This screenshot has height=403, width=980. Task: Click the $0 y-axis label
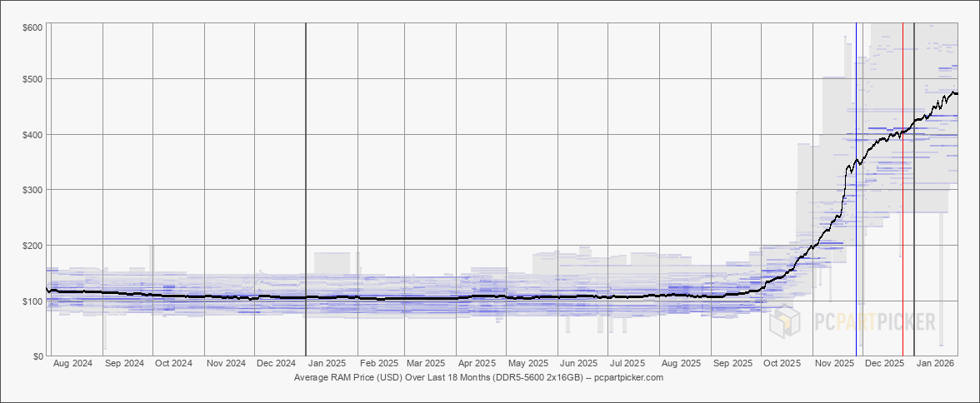point(38,356)
